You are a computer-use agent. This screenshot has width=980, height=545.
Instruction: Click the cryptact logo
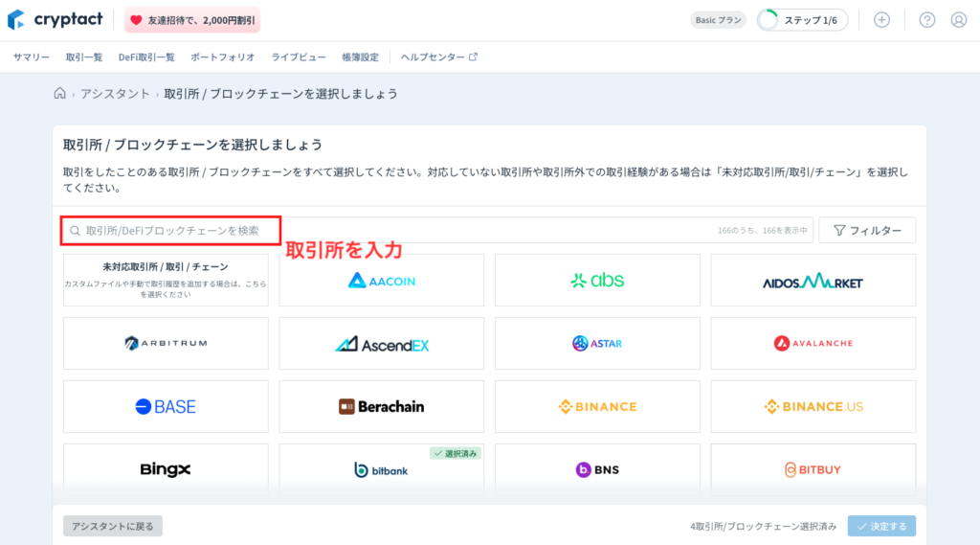pos(55,19)
